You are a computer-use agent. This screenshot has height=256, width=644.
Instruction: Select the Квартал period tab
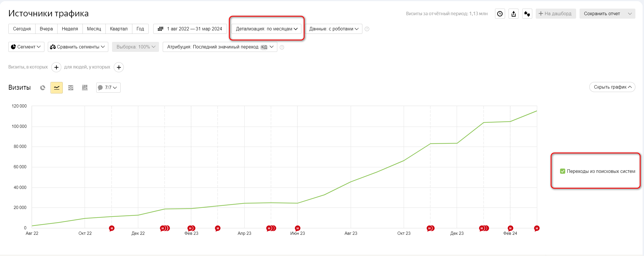119,29
